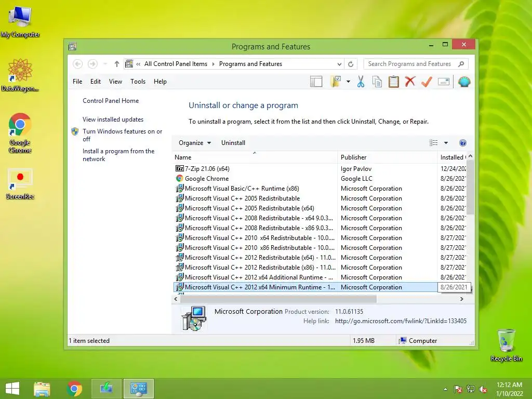Select Google Chrome in the programs list
Viewport: 532px width, 399px height.
[207, 179]
